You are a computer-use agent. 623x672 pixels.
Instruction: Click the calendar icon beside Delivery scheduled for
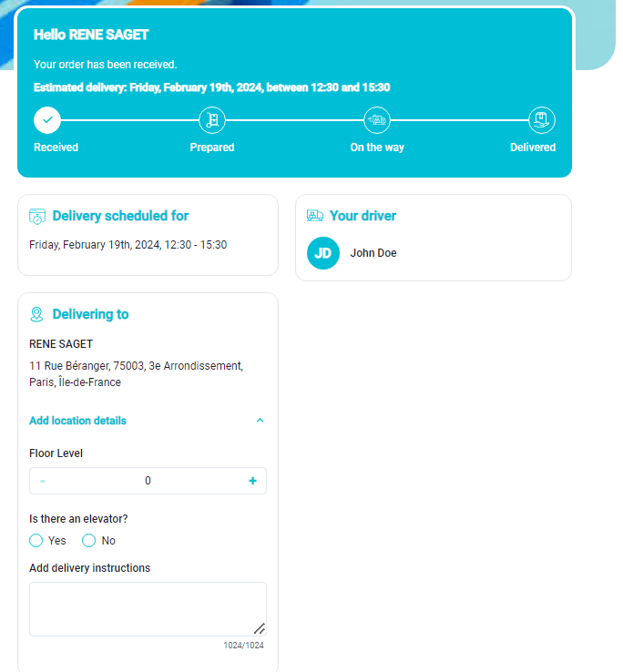pos(37,217)
